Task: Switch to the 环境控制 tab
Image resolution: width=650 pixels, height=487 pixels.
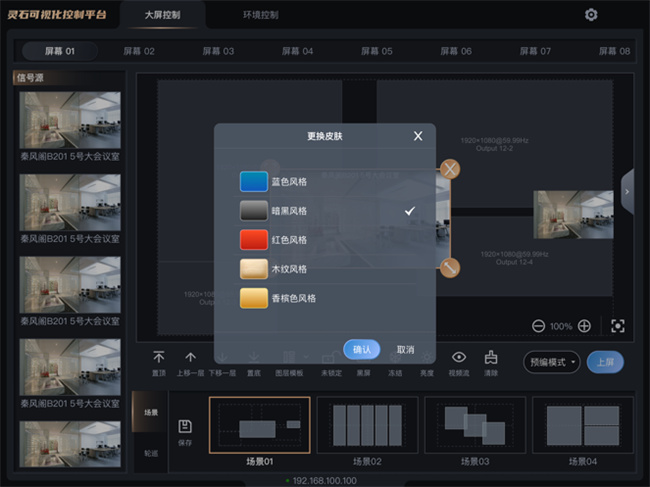Action: pos(260,15)
